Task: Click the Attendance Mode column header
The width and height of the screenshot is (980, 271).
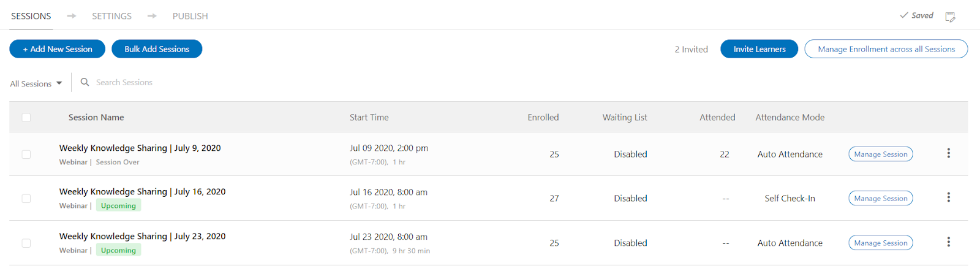Action: point(790,117)
